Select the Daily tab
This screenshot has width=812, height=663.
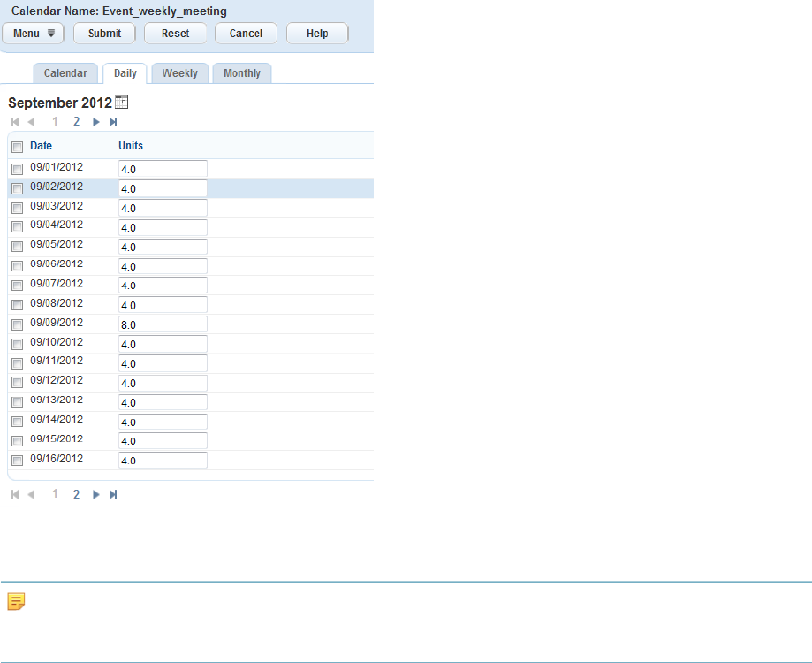(x=125, y=73)
